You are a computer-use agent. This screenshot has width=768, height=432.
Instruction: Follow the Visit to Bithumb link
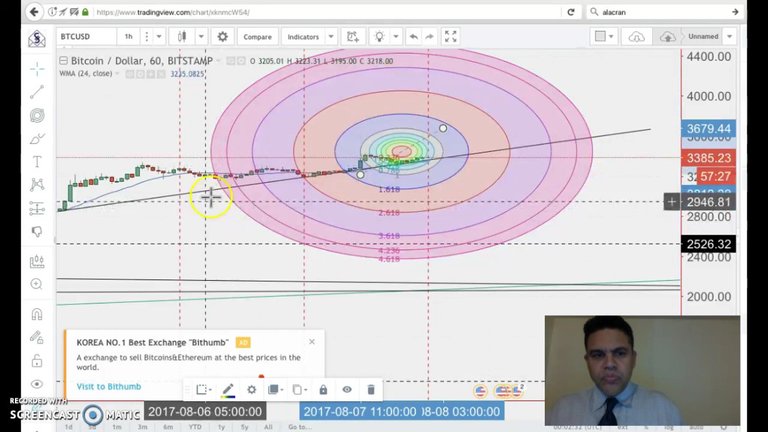click(109, 386)
